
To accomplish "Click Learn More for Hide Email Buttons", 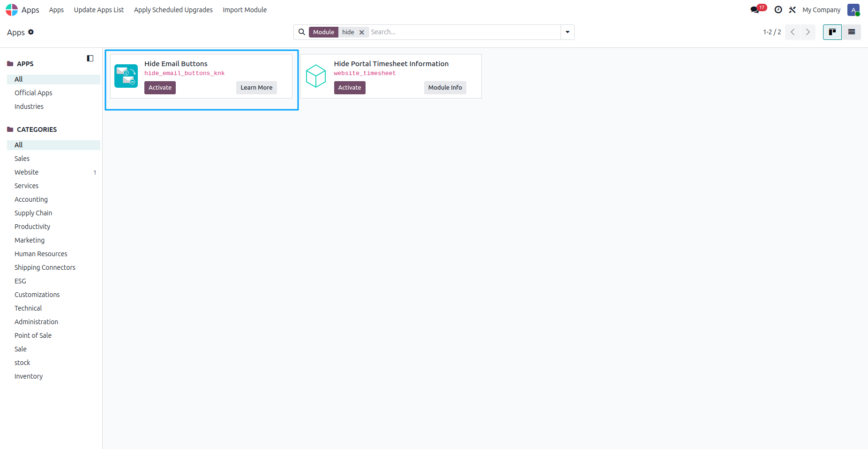I will tap(256, 88).
